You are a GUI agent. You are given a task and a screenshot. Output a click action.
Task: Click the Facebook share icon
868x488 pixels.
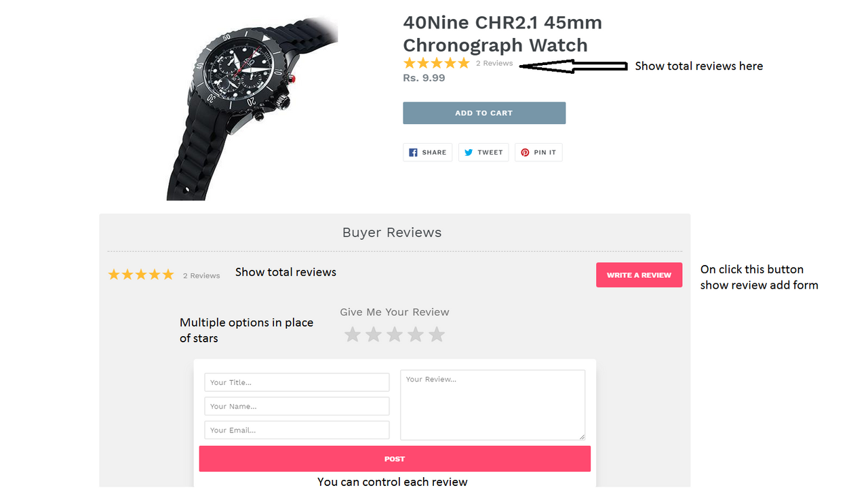click(x=414, y=152)
